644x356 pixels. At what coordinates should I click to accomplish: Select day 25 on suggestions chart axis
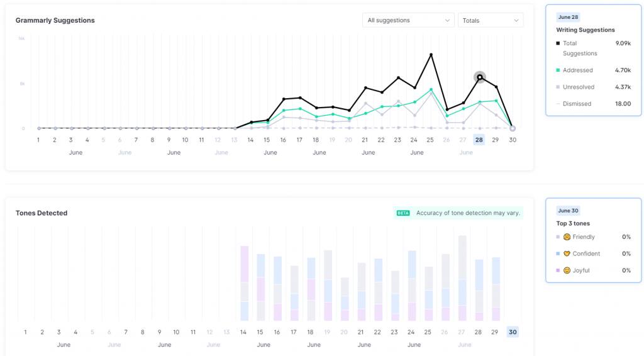pos(430,140)
